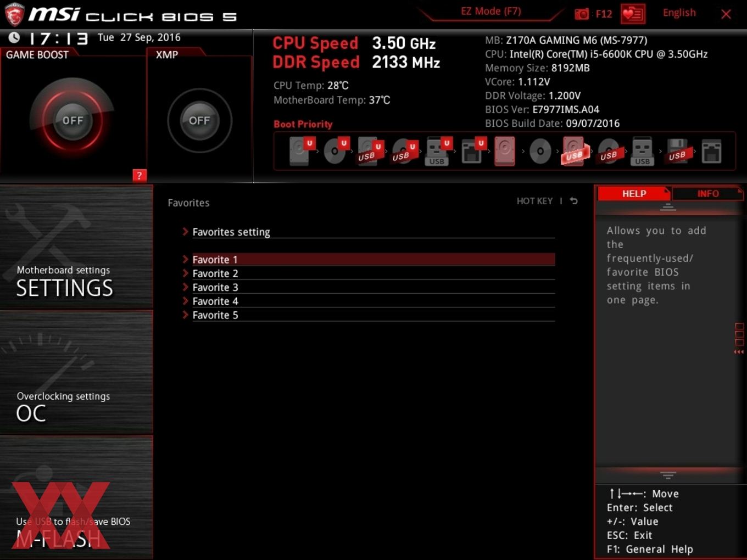Screen dimensions: 747x560
Task: Collapse side panel with triple-arrow icon
Action: tap(739, 352)
